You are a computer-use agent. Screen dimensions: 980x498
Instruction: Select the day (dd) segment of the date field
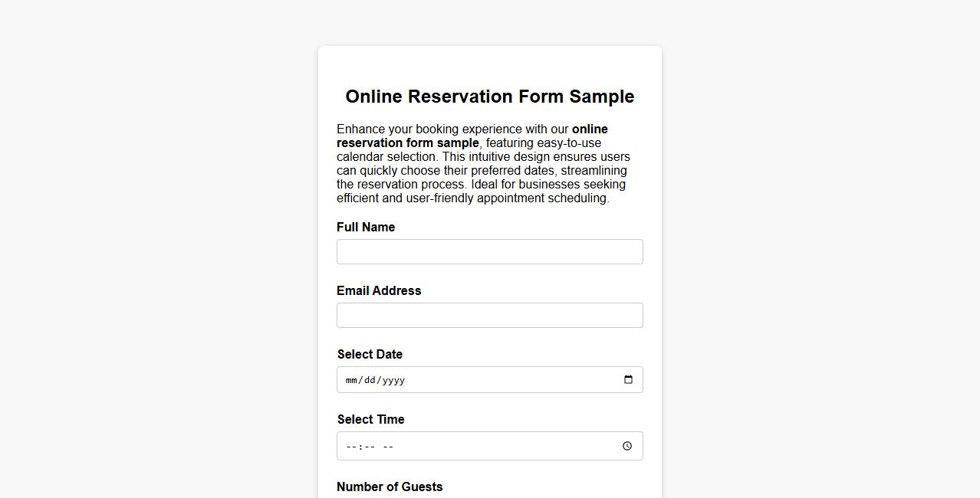point(369,379)
